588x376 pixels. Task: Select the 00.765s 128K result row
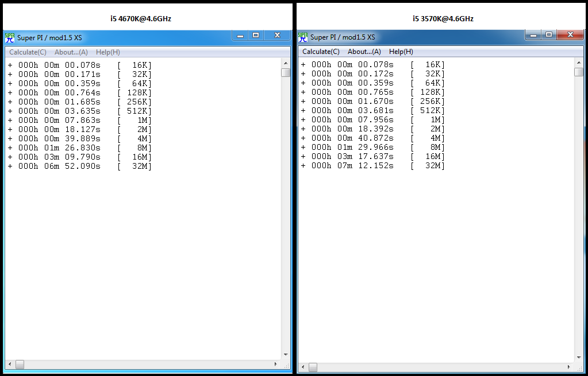click(x=373, y=92)
